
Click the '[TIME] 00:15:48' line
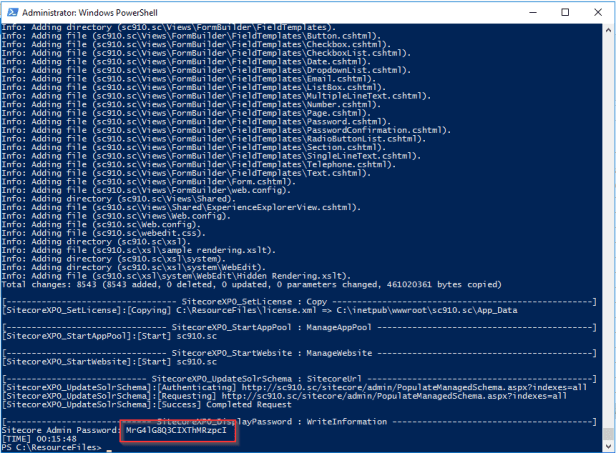coord(39,439)
